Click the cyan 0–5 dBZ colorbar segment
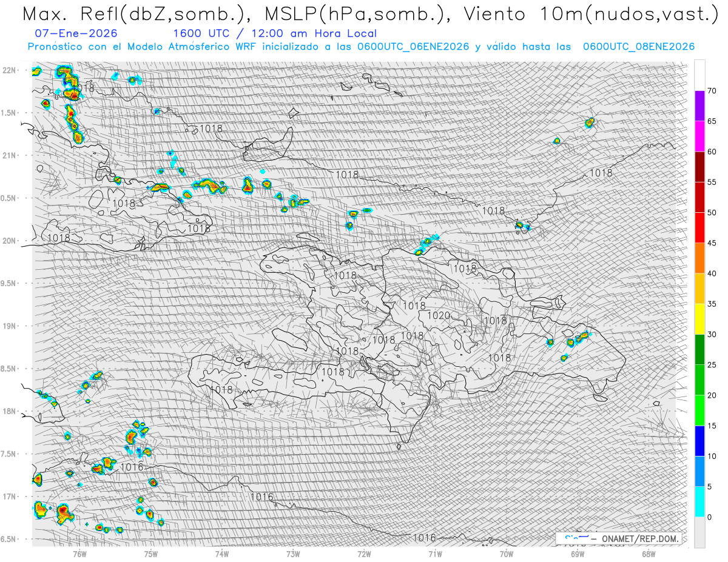Image resolution: width=728 pixels, height=562 pixels. (x=699, y=501)
